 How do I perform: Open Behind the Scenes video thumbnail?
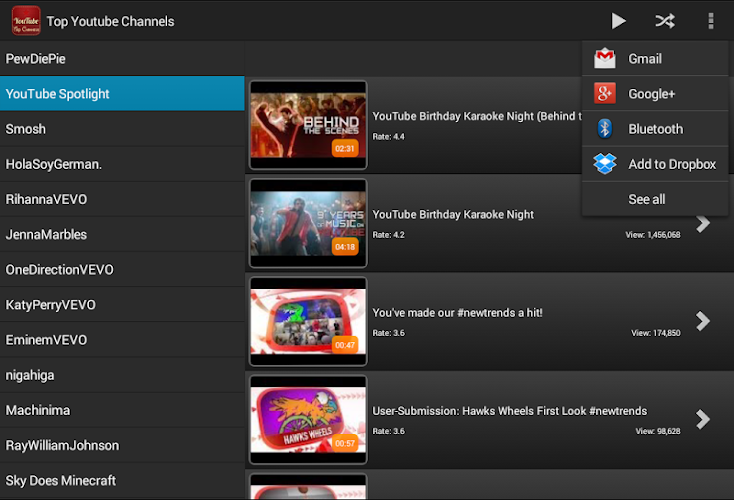coord(308,125)
